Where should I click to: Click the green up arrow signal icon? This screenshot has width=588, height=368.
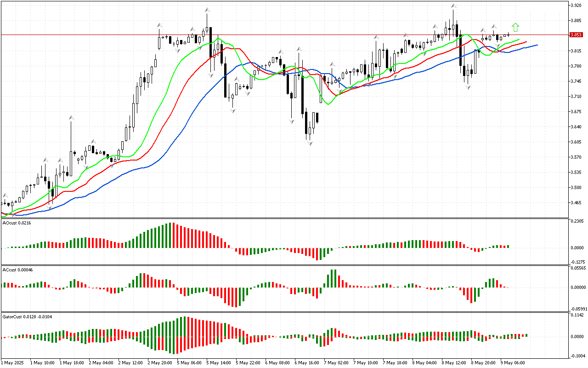[x=515, y=27]
